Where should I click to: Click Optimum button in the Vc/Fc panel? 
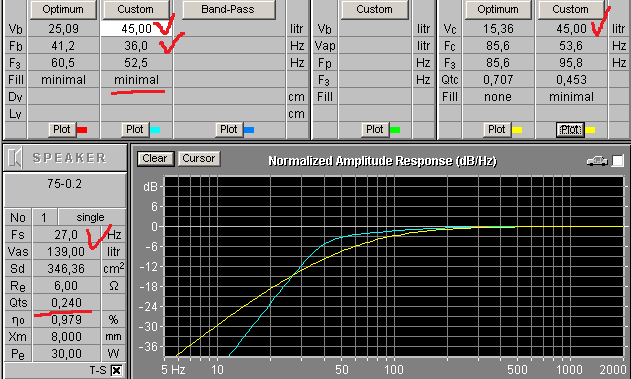(x=498, y=9)
